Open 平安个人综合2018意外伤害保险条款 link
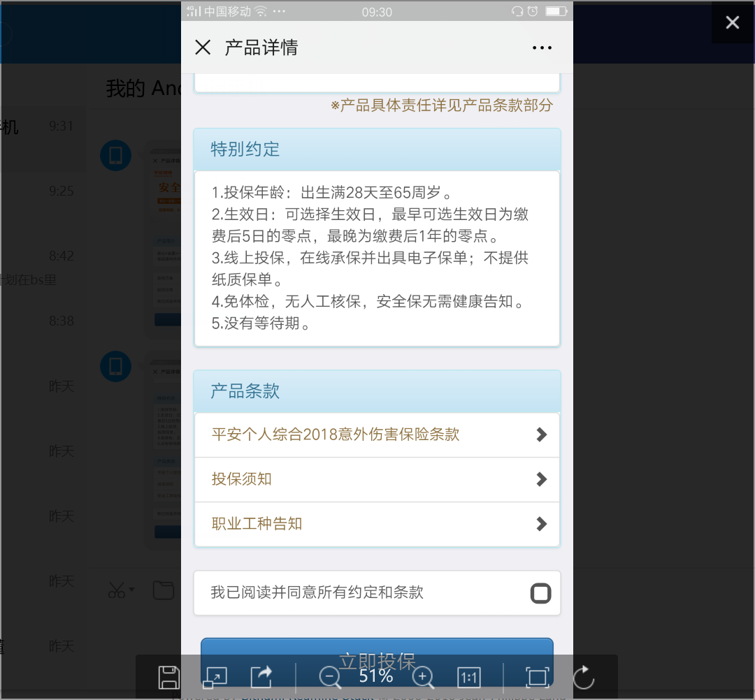The width and height of the screenshot is (755, 700). click(336, 435)
